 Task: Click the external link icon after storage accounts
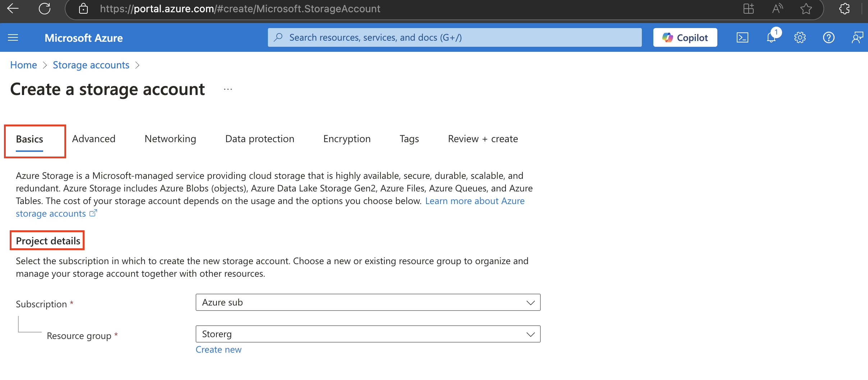(x=93, y=213)
